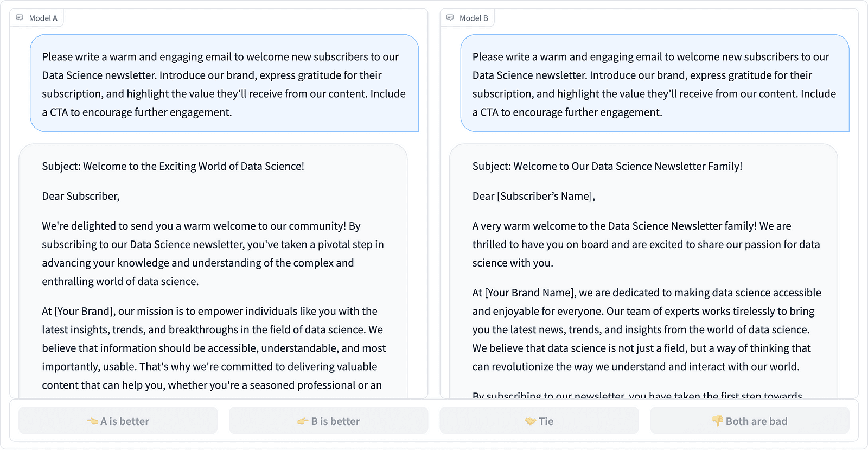Image resolution: width=868 pixels, height=450 pixels.
Task: Click the thumbs down icon on Both are bad
Action: click(x=718, y=421)
